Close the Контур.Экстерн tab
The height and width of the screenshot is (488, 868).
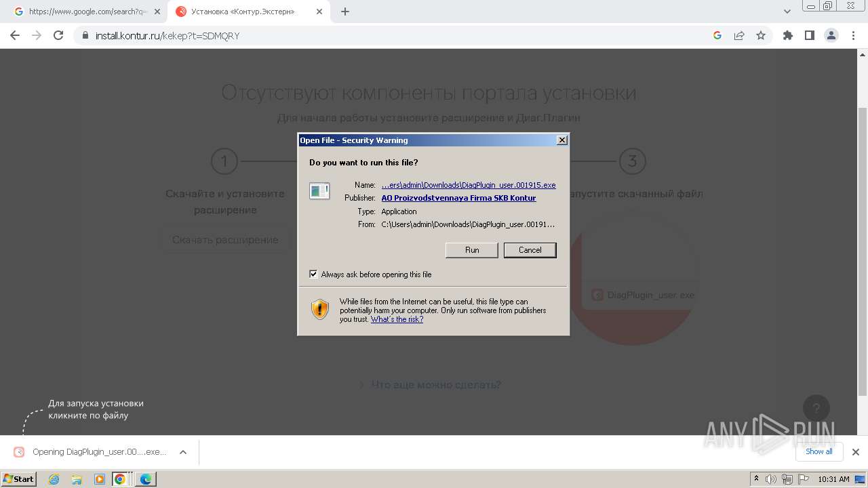[x=319, y=12]
